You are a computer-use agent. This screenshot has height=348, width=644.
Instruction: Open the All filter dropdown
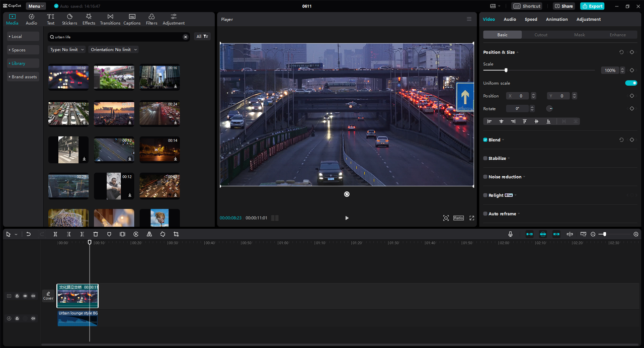(x=202, y=37)
